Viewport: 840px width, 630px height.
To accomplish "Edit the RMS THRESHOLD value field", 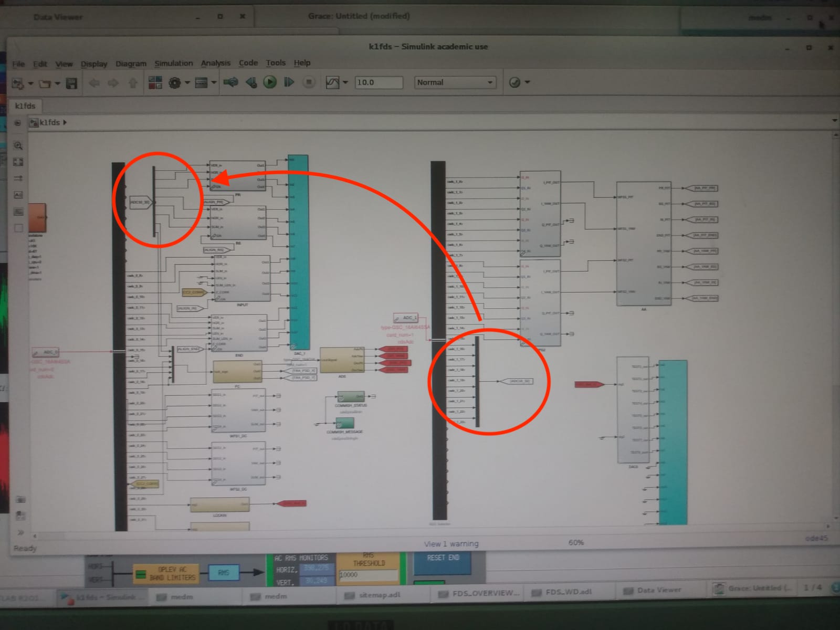I will pos(368,575).
